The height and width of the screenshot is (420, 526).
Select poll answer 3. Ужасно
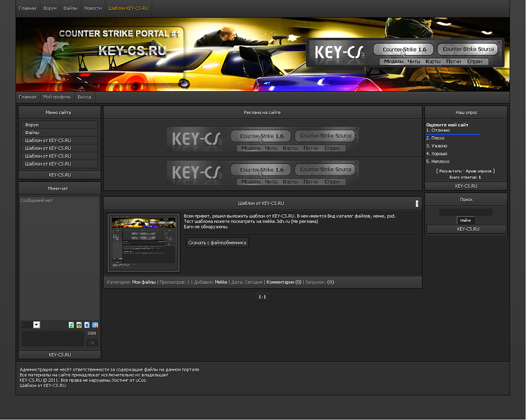436,146
